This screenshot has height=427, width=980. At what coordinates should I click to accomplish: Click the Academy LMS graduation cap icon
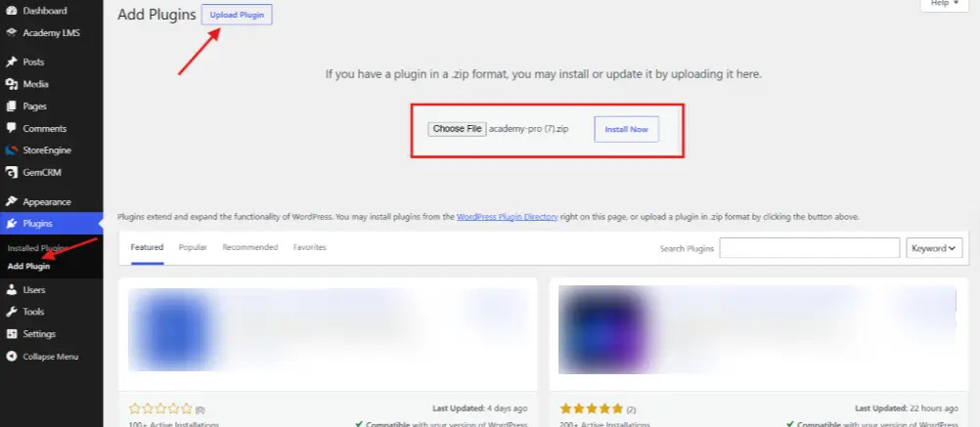click(x=11, y=32)
